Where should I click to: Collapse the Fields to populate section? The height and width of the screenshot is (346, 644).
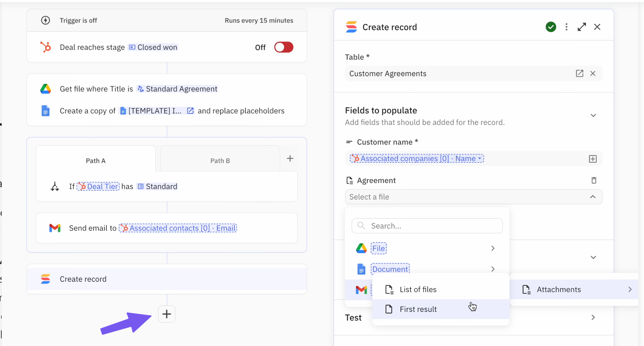point(593,115)
